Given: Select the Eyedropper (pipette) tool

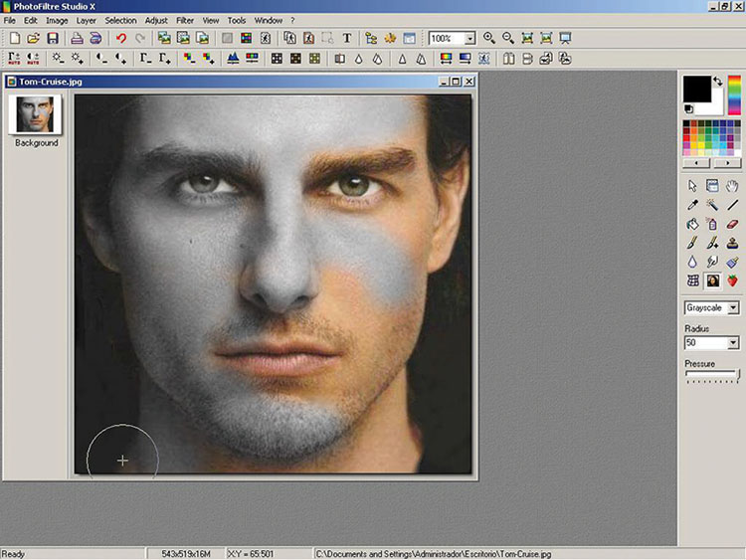Looking at the screenshot, I should [693, 205].
